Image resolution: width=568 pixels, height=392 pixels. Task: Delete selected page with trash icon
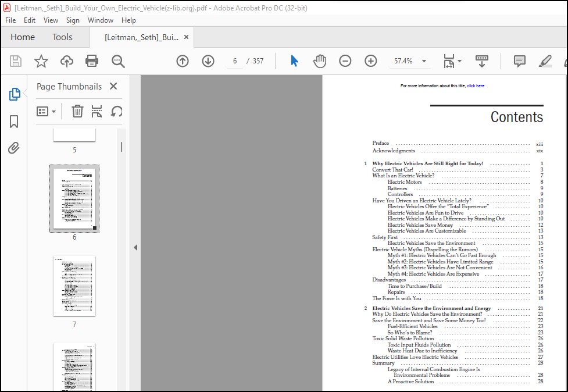click(77, 111)
